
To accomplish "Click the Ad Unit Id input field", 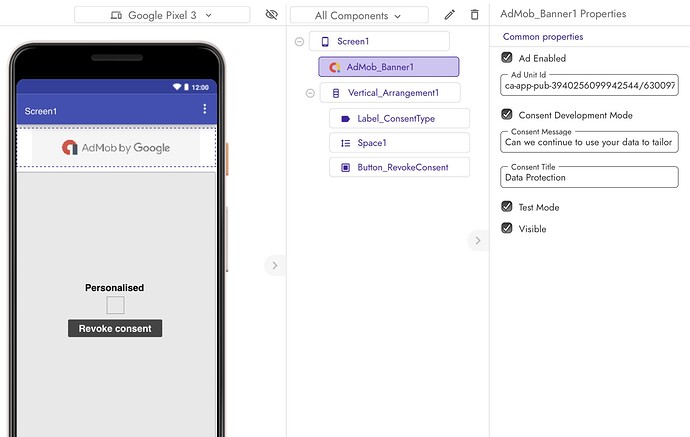I will click(590, 87).
